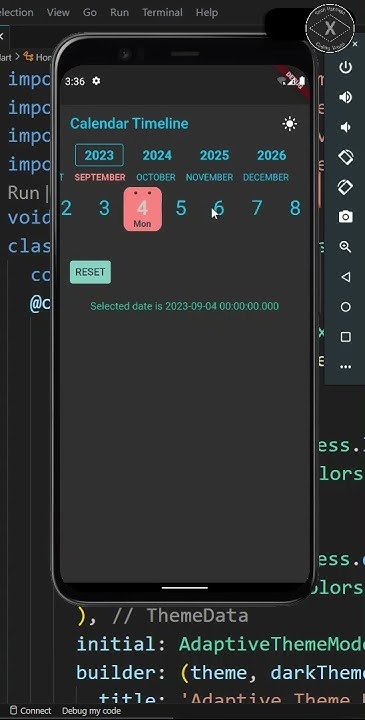Click the settings gear in the phone status bar
The width and height of the screenshot is (365, 720).
click(x=96, y=81)
